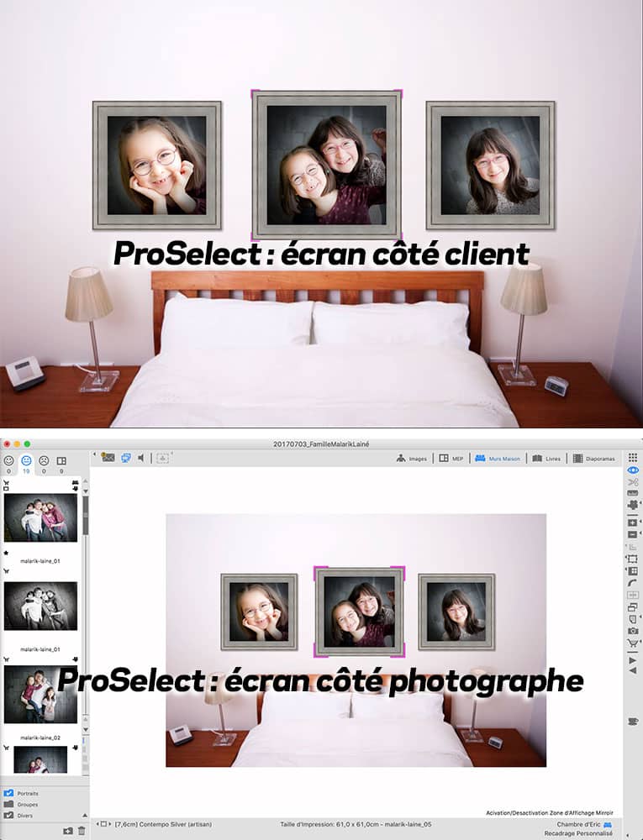
Task: Select the scissors crop tool
Action: [x=633, y=482]
